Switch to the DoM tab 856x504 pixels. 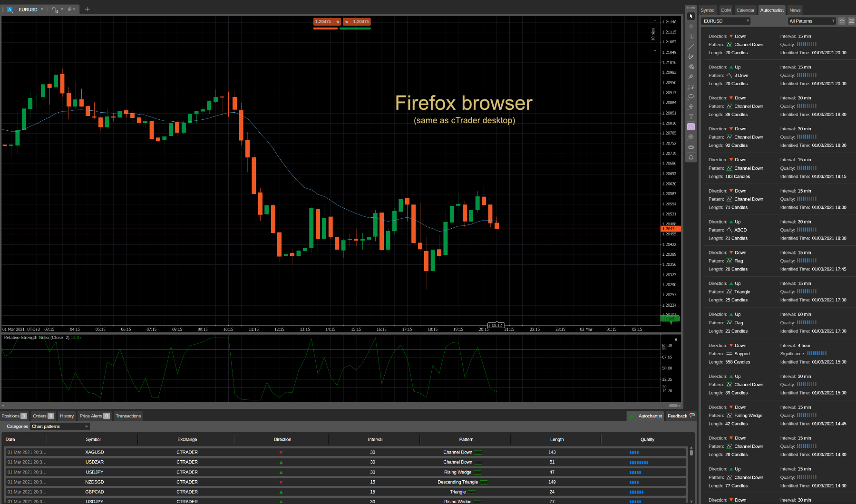[x=726, y=10]
